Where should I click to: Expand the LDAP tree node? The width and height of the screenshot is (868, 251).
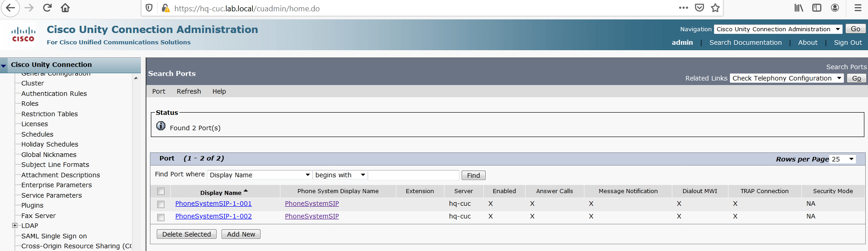[14, 225]
